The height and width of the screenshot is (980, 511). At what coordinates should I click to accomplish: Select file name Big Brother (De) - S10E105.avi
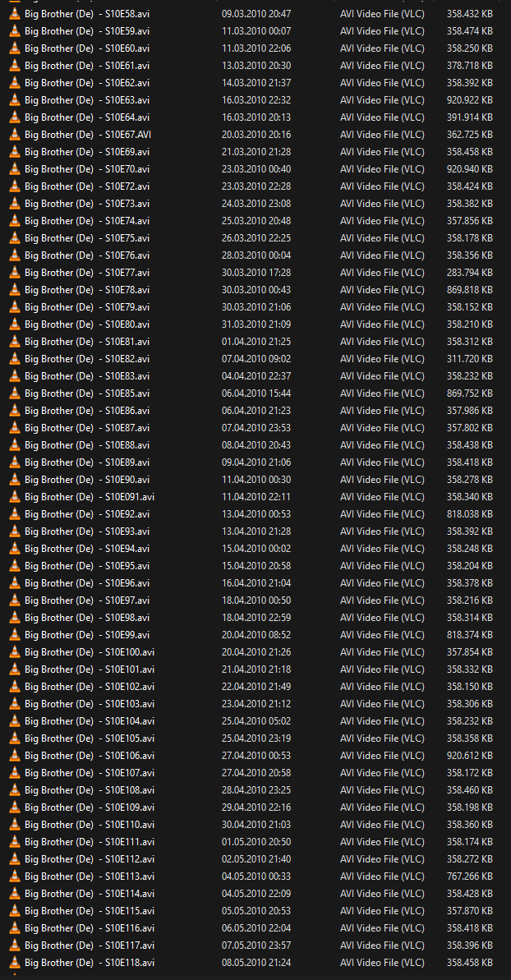90,738
